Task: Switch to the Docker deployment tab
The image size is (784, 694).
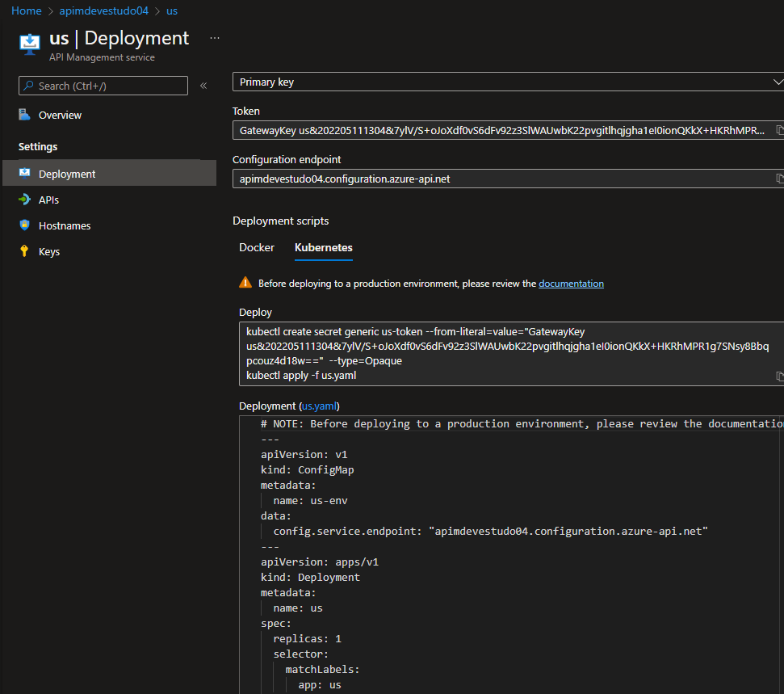Action: tap(257, 247)
